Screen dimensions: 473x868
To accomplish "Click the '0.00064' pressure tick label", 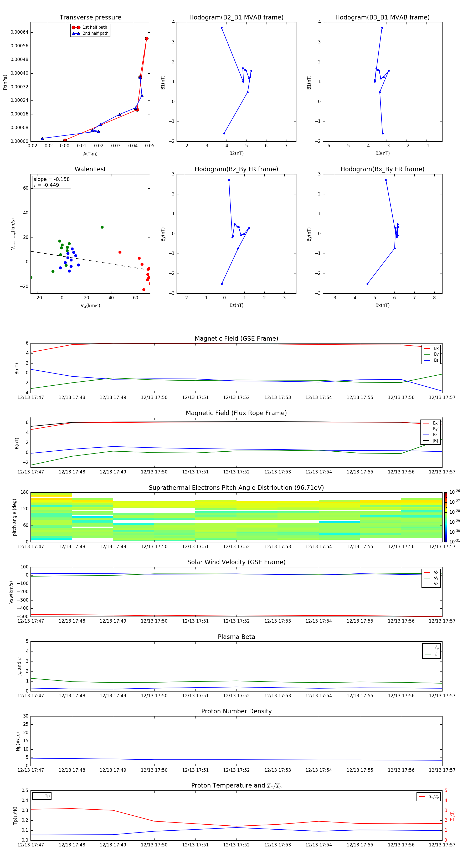I will [x=19, y=32].
